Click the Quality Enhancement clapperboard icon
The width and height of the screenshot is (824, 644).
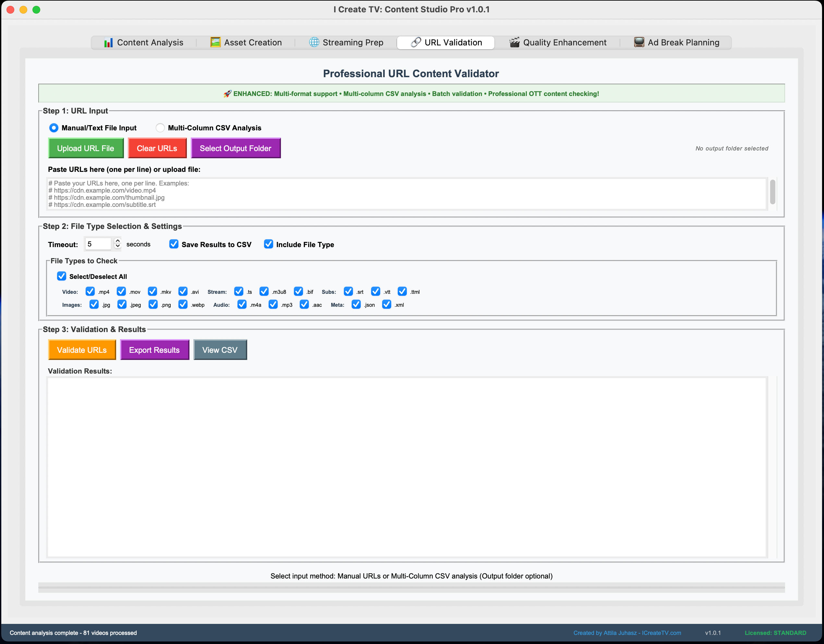(514, 42)
